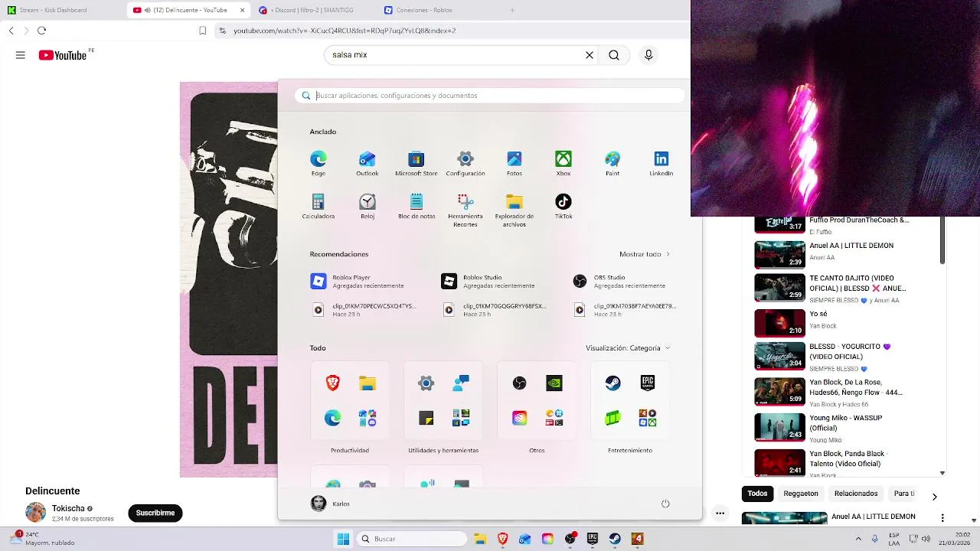Reload the browser page
This screenshot has width=980, height=551.
41,31
